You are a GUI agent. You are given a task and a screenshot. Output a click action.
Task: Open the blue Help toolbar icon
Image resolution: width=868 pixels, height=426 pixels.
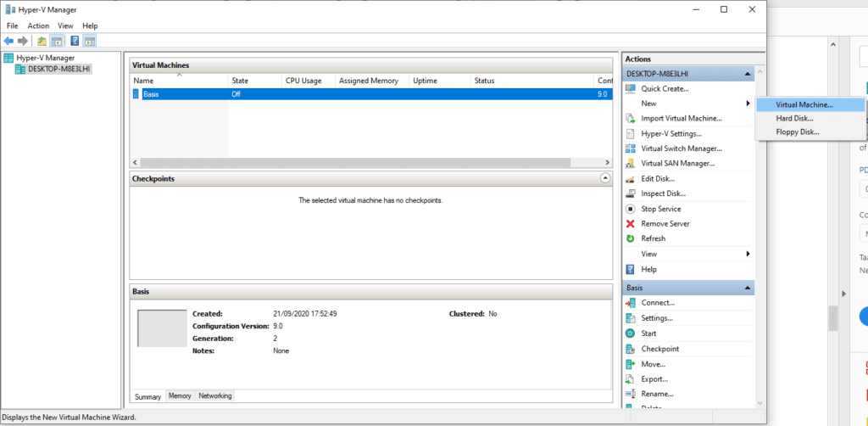pyautogui.click(x=75, y=41)
